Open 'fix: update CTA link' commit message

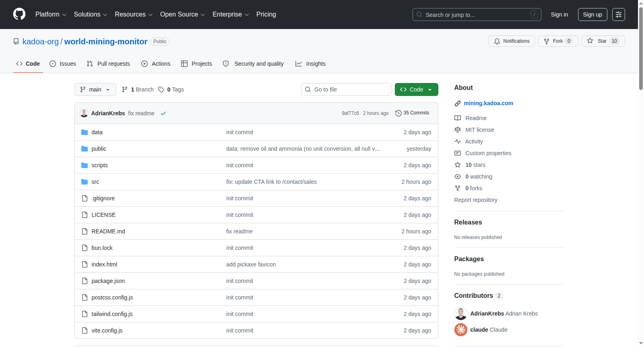point(271,182)
